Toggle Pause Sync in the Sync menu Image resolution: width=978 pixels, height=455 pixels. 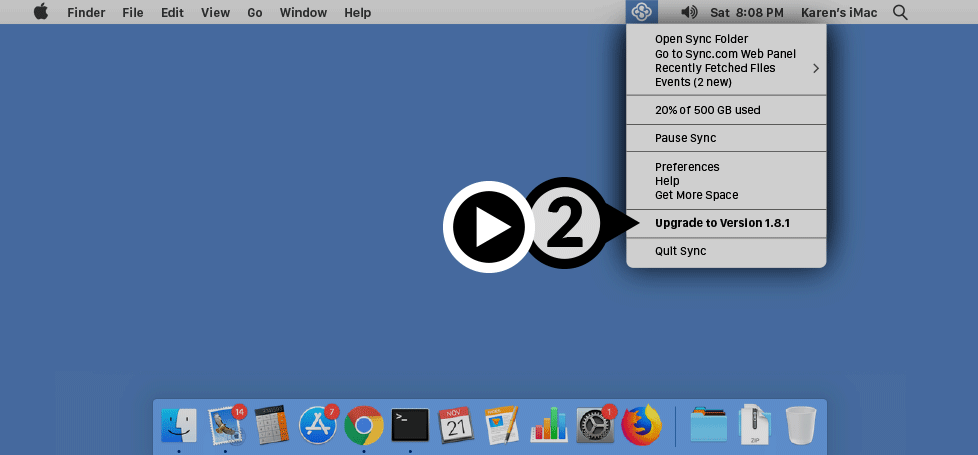pos(685,138)
